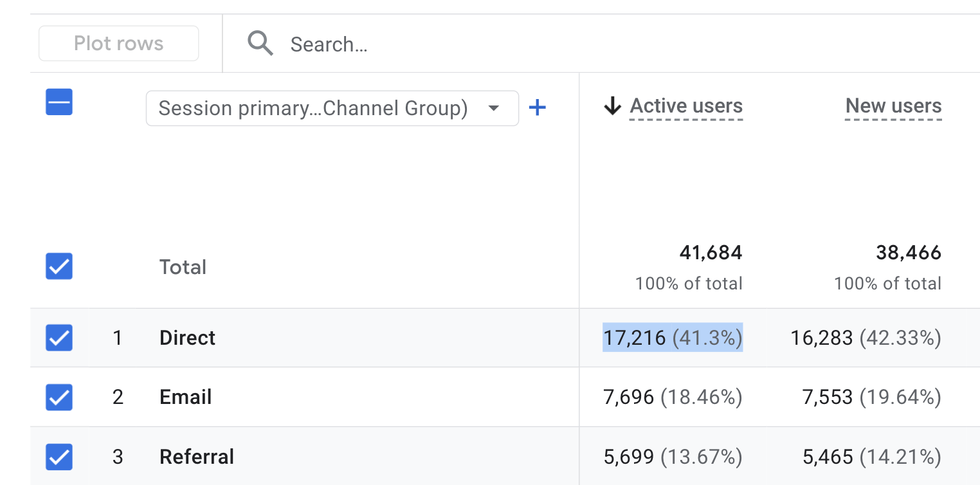Click the Referral channel row label

pos(197,457)
